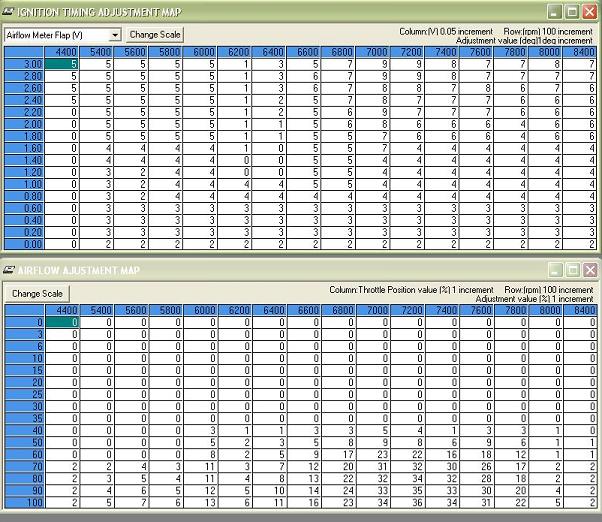Select ignition cell at 1.60 V, 7000 rpm
The width and height of the screenshot is (602, 522).
372,148
